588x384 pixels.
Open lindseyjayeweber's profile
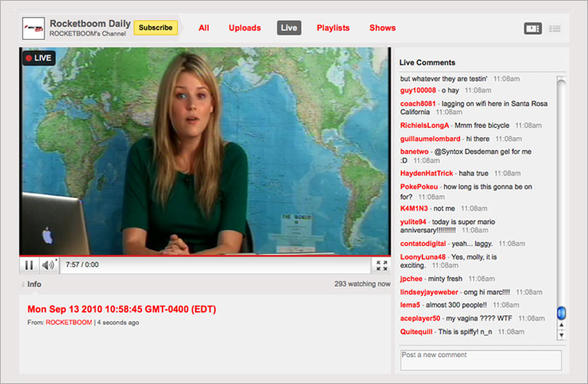(x=429, y=292)
